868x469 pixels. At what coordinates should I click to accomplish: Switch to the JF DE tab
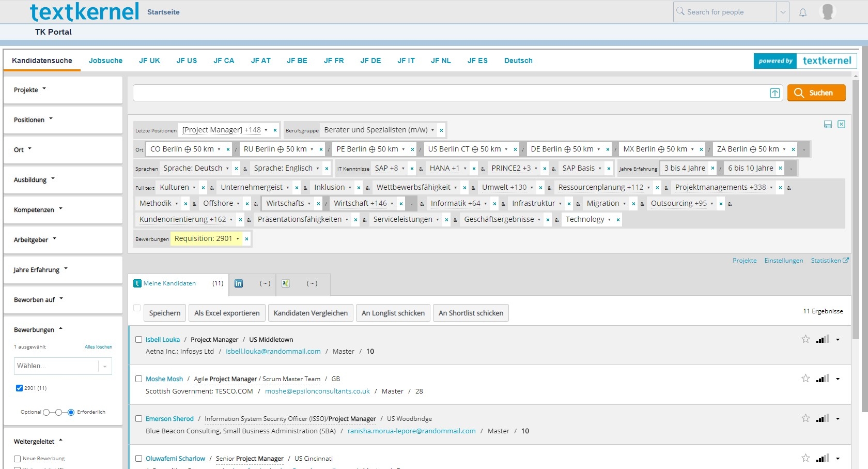click(x=370, y=60)
